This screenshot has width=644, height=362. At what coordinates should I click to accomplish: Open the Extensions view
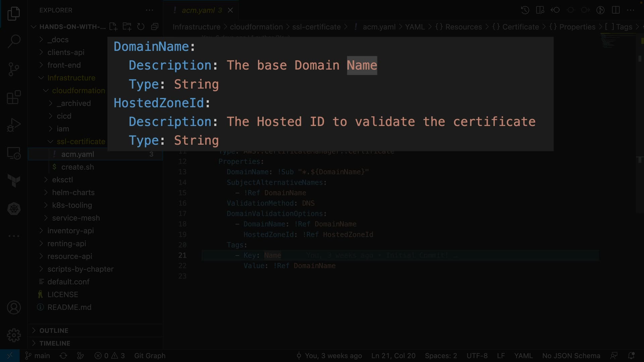14,98
